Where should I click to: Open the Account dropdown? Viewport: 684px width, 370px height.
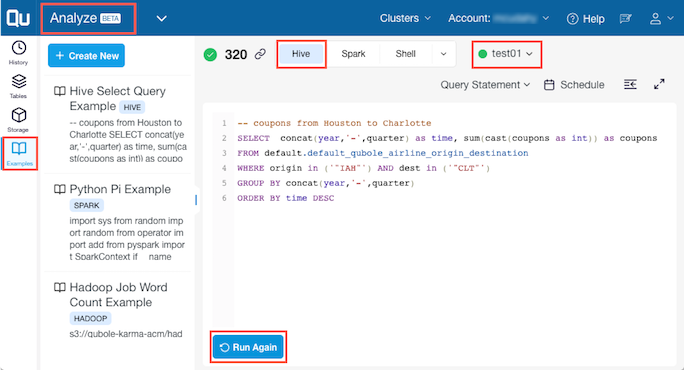(x=499, y=18)
